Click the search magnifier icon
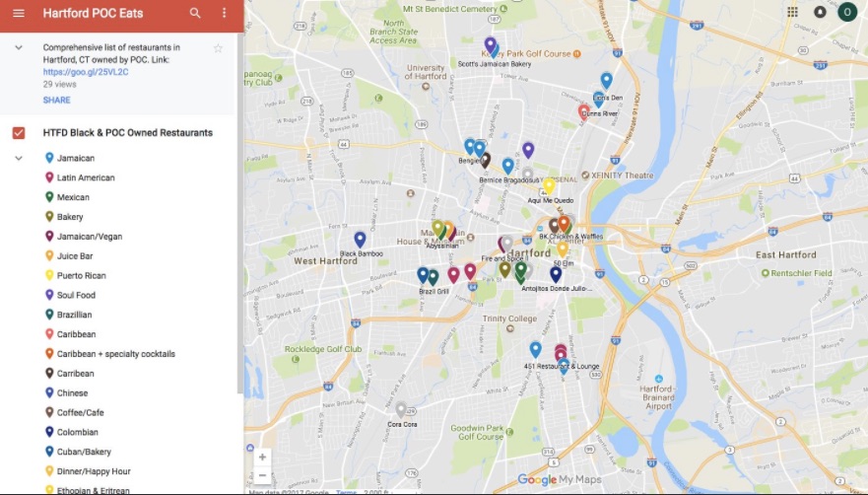Image resolution: width=868 pixels, height=495 pixels. coord(195,13)
